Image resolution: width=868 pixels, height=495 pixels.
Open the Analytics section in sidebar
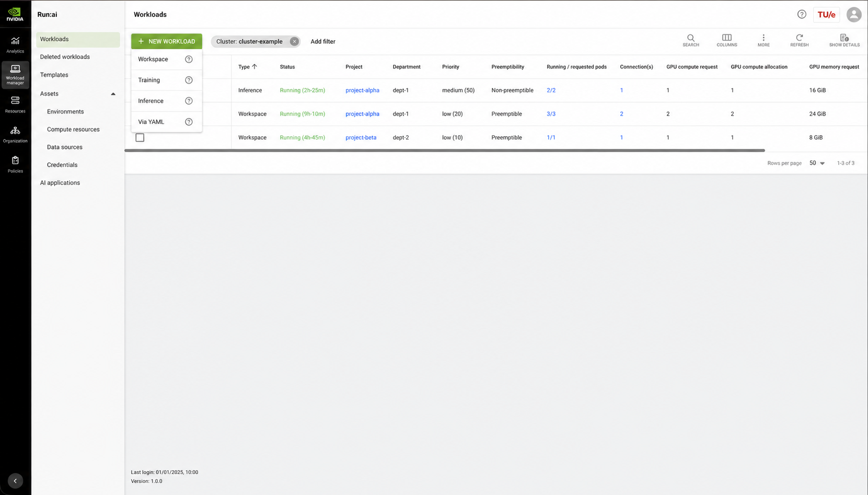(x=15, y=45)
